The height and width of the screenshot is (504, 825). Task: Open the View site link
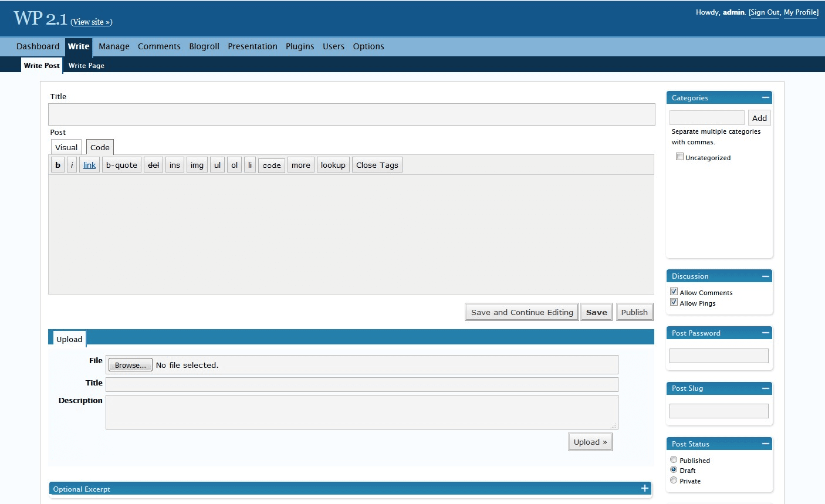pyautogui.click(x=91, y=22)
